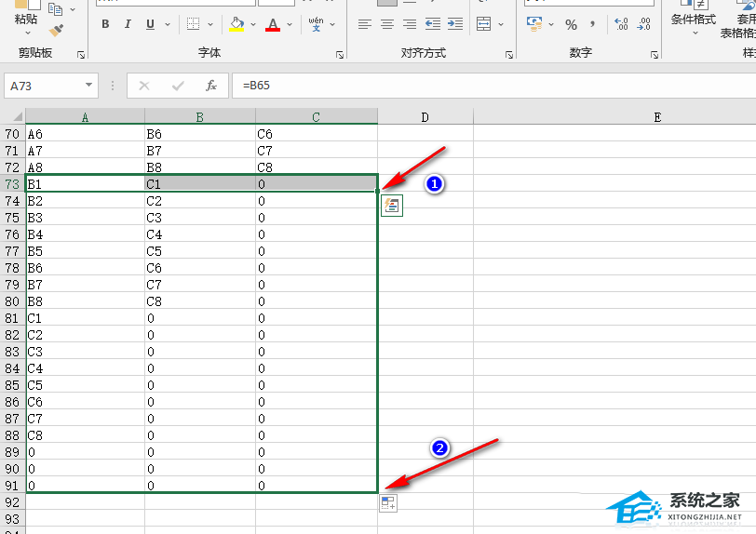Select row 73 header

(12, 184)
